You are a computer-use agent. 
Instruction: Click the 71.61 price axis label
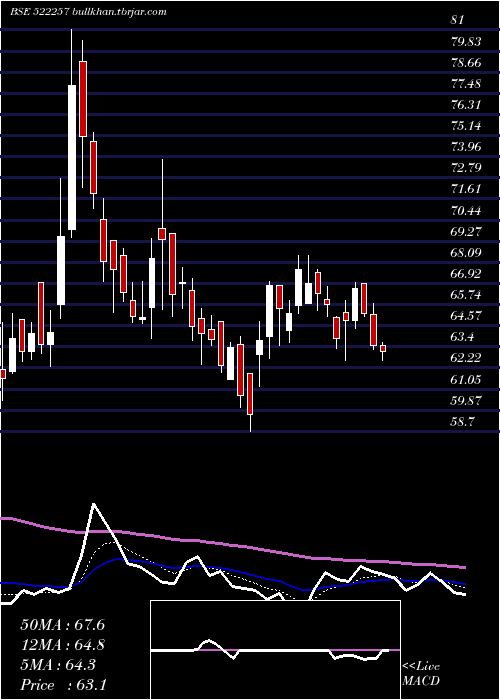coord(466,189)
